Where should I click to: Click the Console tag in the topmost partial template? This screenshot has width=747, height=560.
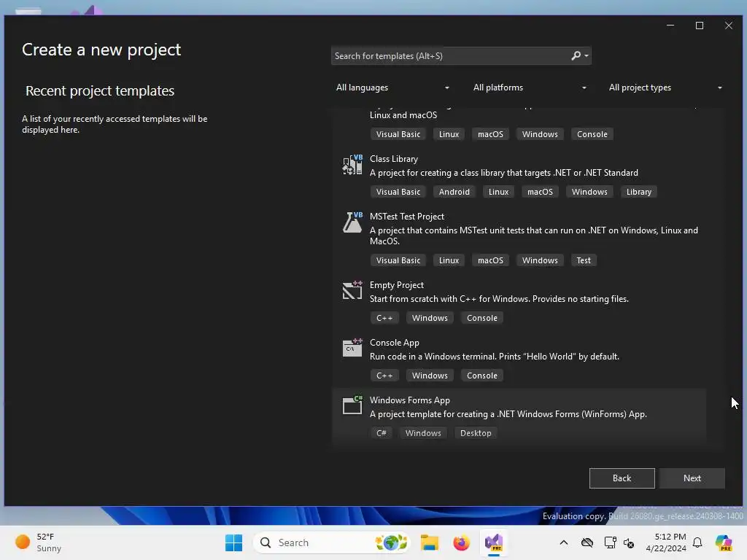tap(592, 134)
